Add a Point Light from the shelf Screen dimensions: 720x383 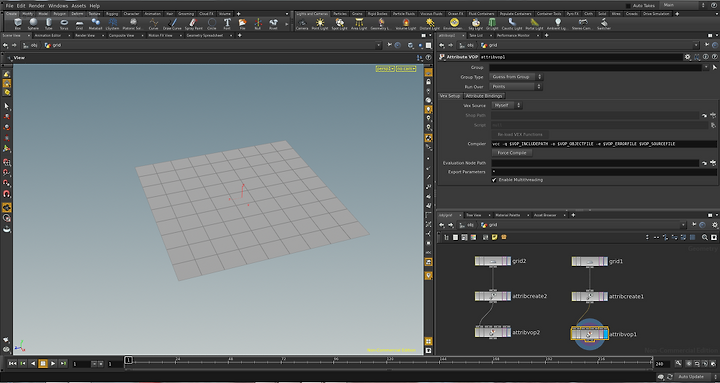(x=320, y=23)
